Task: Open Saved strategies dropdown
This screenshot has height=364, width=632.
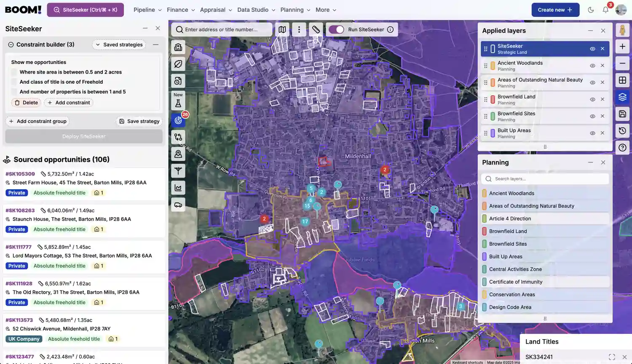Action: click(x=119, y=45)
